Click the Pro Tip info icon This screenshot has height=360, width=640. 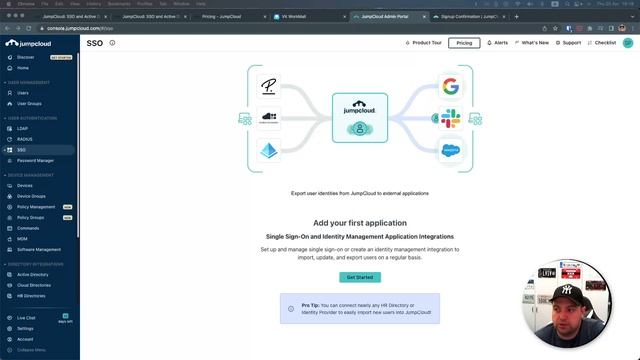tap(291, 309)
